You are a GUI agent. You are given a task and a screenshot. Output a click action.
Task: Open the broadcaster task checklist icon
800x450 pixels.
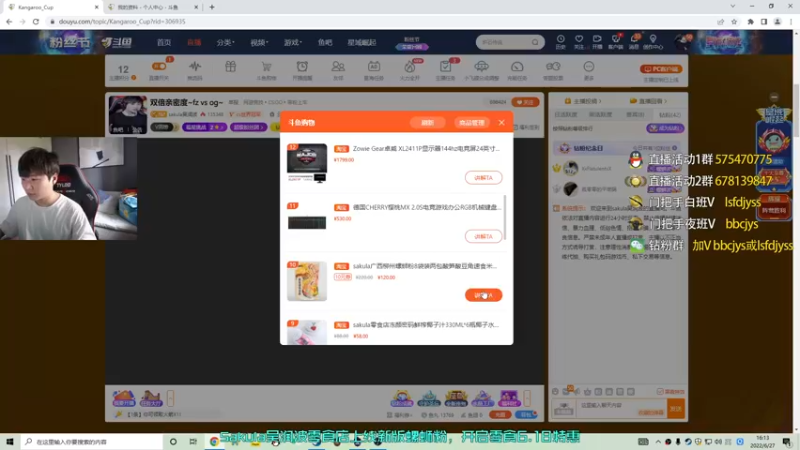click(445, 66)
